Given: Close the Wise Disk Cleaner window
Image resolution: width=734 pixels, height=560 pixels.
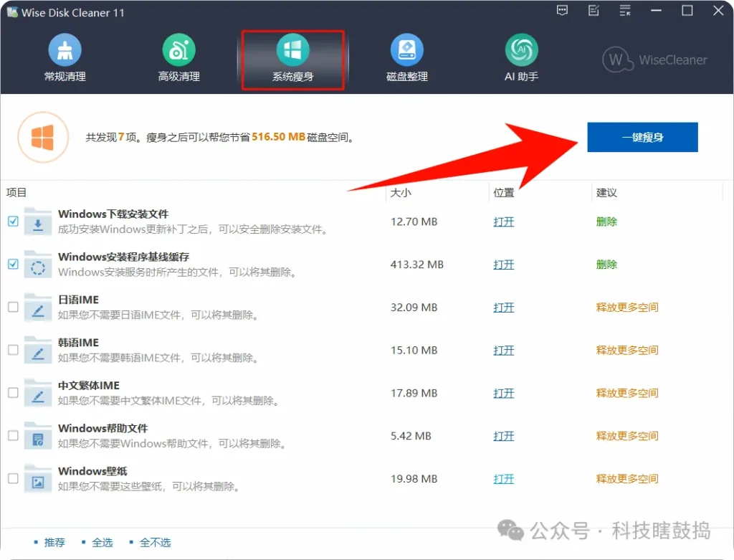Looking at the screenshot, I should 718,10.
